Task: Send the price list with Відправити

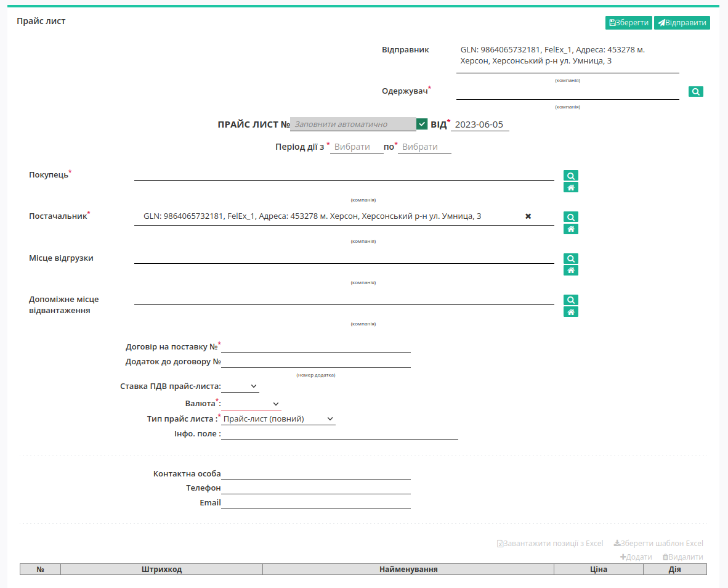Action: pyautogui.click(x=682, y=23)
